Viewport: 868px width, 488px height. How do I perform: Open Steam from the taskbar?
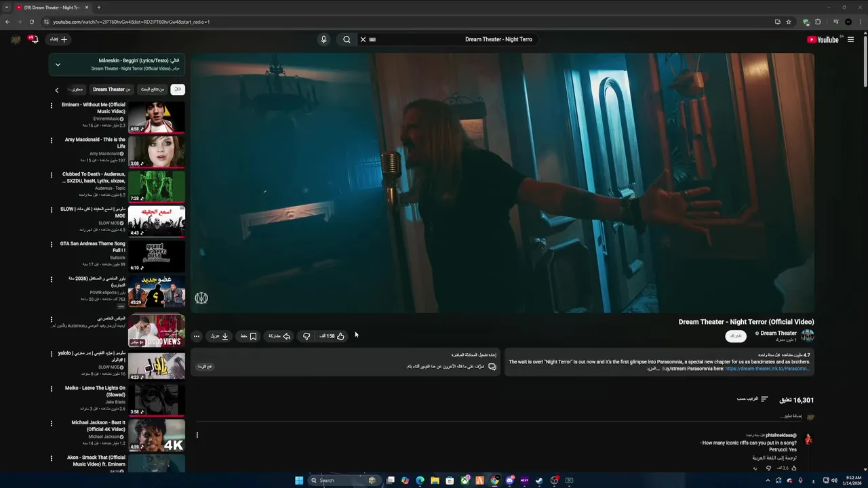[x=539, y=481]
